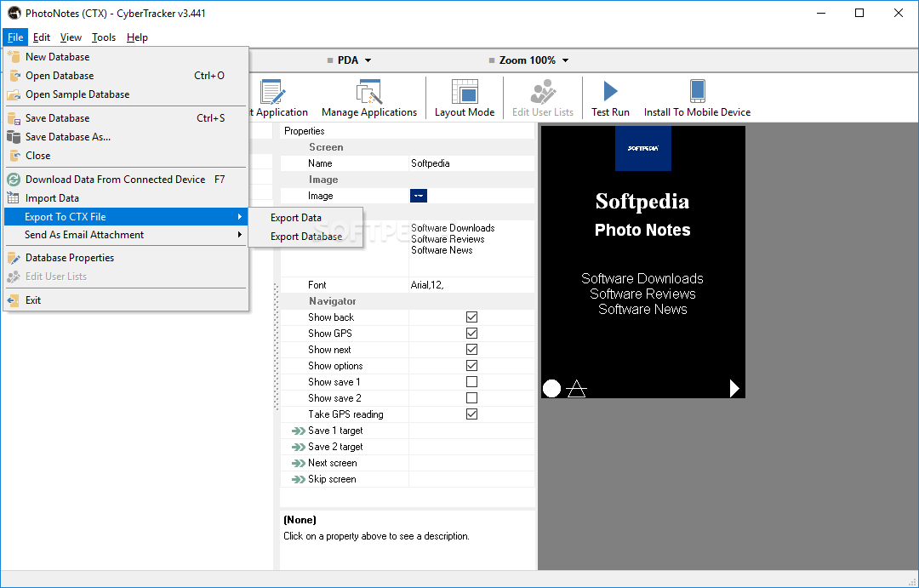The height and width of the screenshot is (588, 919).
Task: Toggle the Show next checkbox
Action: coord(471,350)
